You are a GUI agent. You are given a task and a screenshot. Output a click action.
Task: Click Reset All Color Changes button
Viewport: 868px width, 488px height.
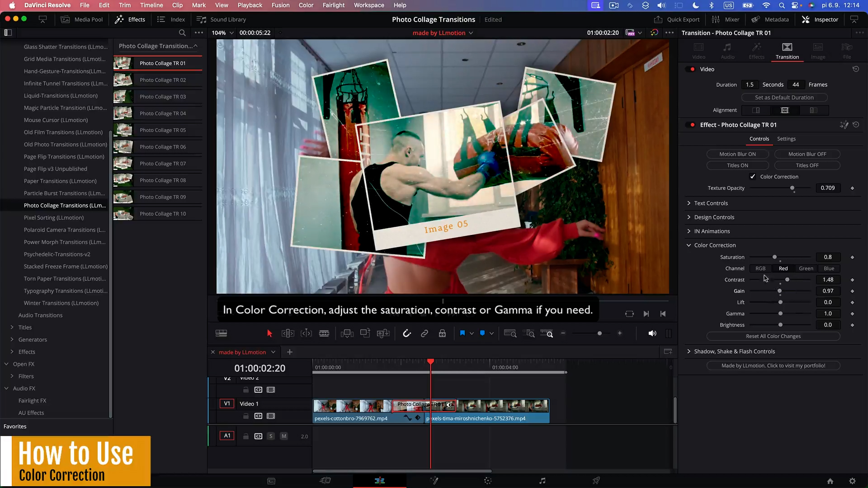click(773, 336)
